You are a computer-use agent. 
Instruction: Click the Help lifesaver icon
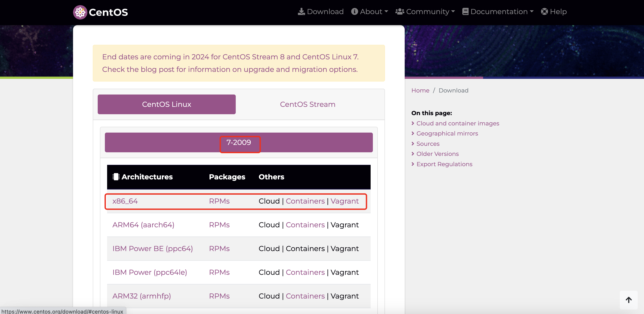click(x=544, y=11)
